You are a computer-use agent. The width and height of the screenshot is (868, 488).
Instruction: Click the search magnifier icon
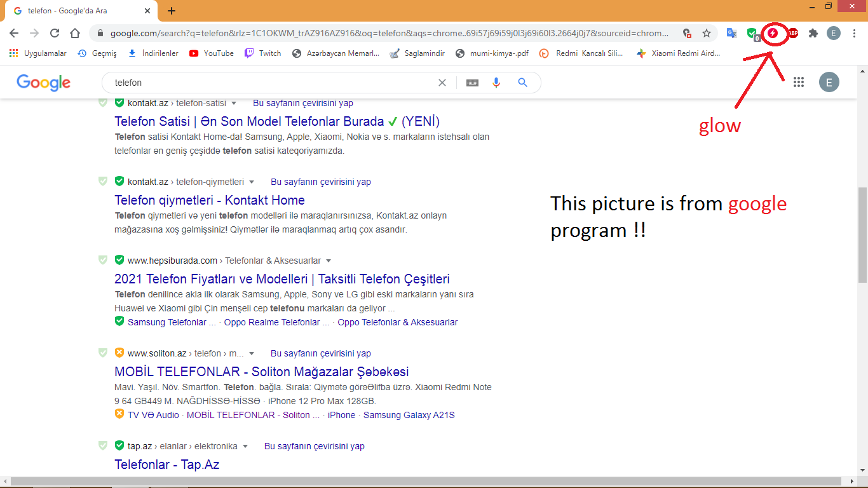click(522, 83)
